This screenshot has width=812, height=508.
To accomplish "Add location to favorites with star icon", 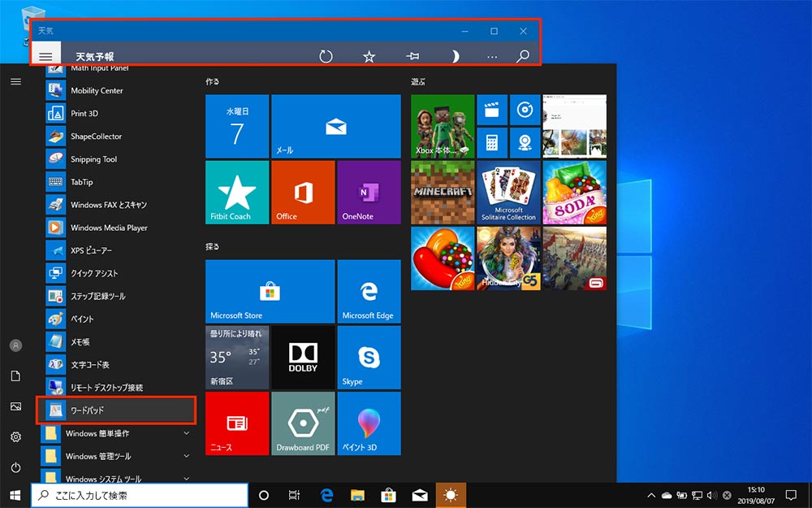I will [x=369, y=56].
